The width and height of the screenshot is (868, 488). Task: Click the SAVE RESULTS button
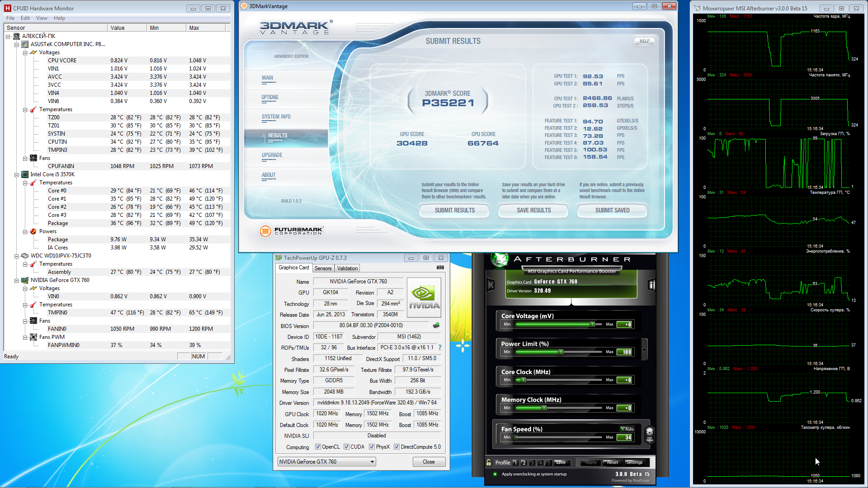(533, 210)
